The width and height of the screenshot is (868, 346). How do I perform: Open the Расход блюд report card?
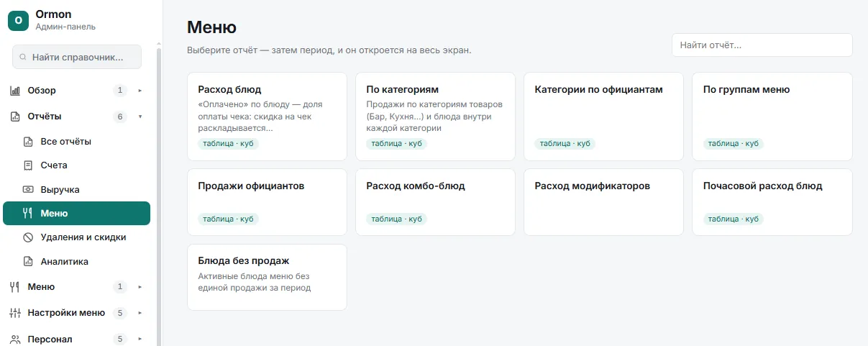coord(267,117)
